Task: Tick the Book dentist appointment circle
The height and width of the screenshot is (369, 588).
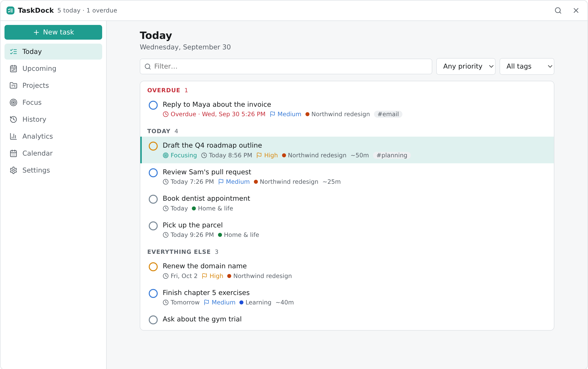Action: (x=153, y=199)
